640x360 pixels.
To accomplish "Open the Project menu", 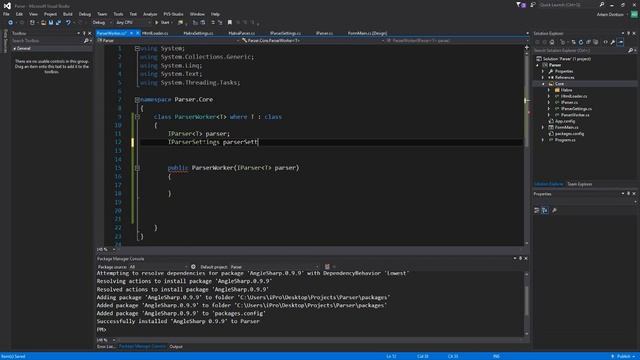I will tap(50, 14).
